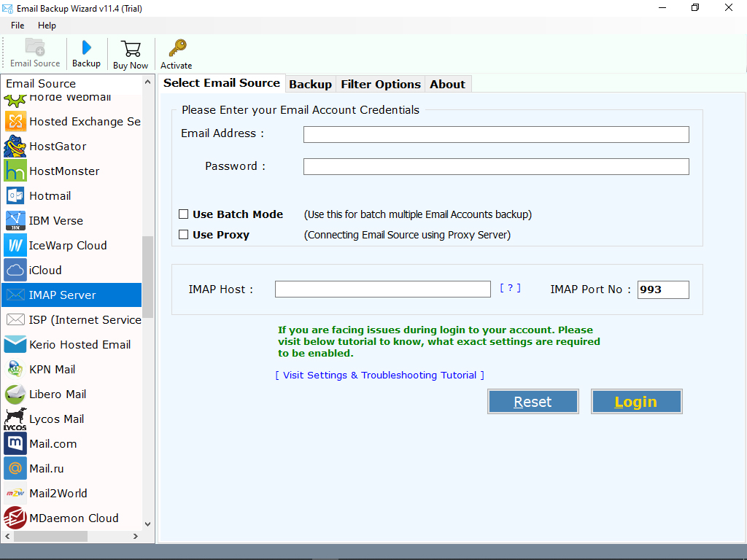Select the Lycos Mail dog icon

[15, 419]
